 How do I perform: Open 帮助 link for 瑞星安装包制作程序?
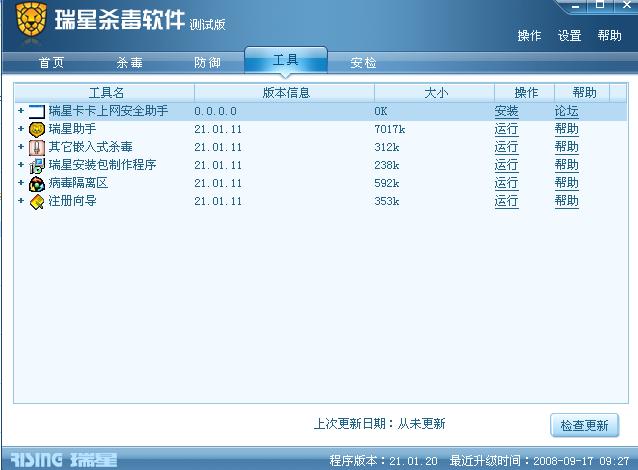pyautogui.click(x=566, y=165)
